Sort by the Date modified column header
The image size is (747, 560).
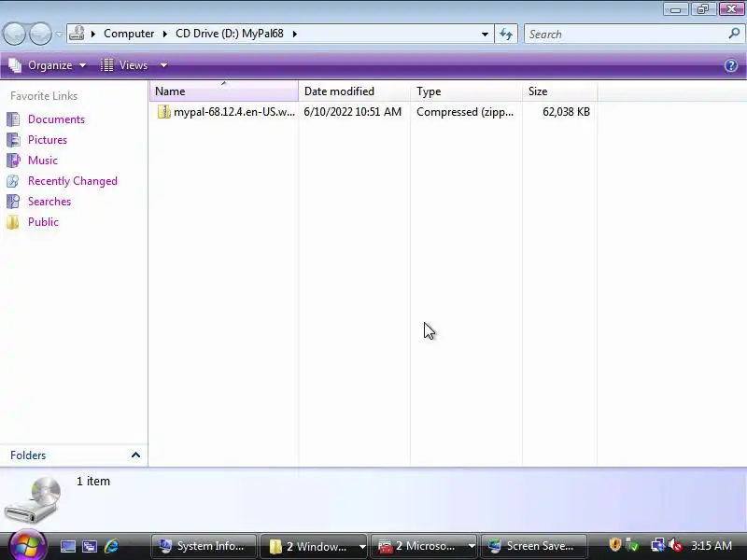click(354, 91)
